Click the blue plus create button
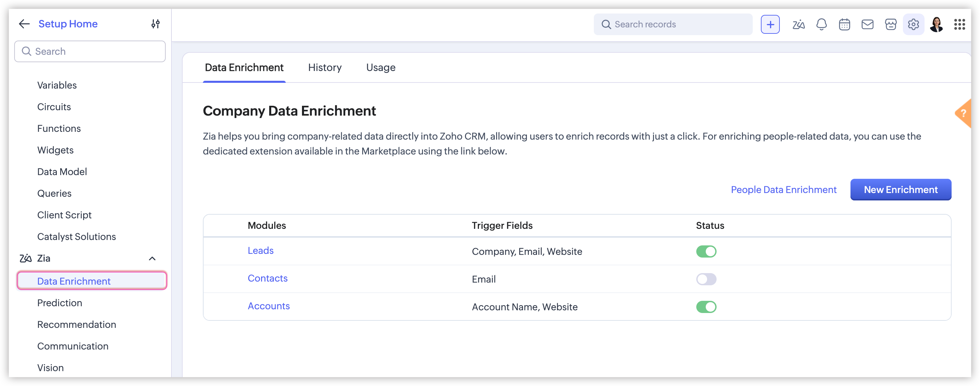Screen dimensions: 980x386 tap(770, 25)
